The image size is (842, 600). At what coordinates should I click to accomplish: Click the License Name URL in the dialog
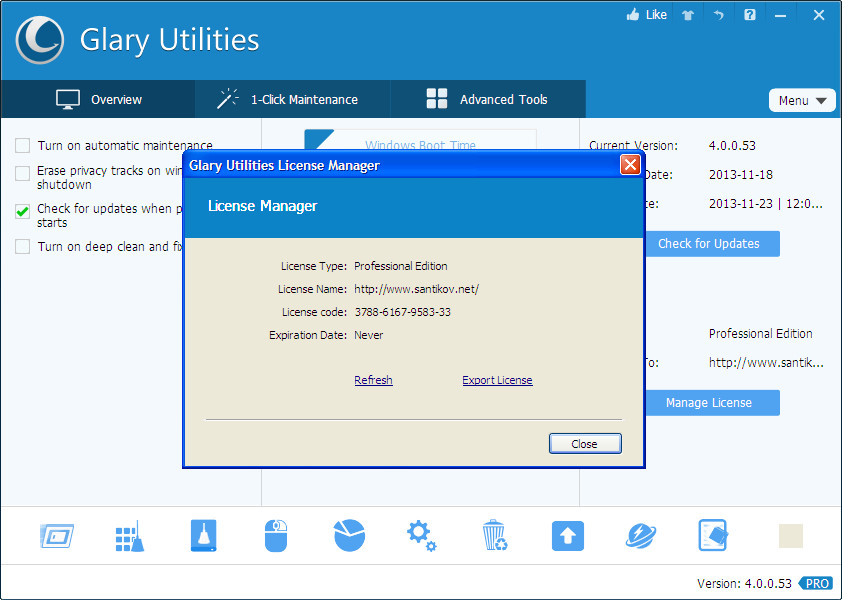pyautogui.click(x=416, y=289)
